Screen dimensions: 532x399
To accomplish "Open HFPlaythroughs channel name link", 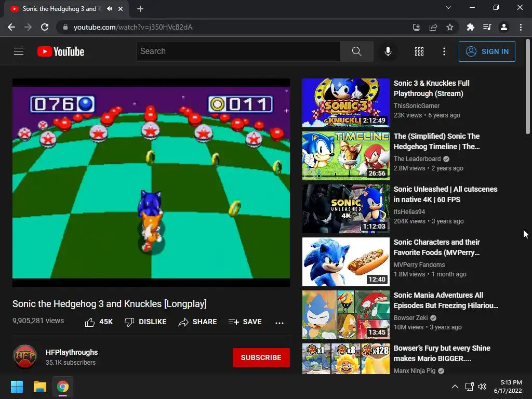I will point(72,352).
